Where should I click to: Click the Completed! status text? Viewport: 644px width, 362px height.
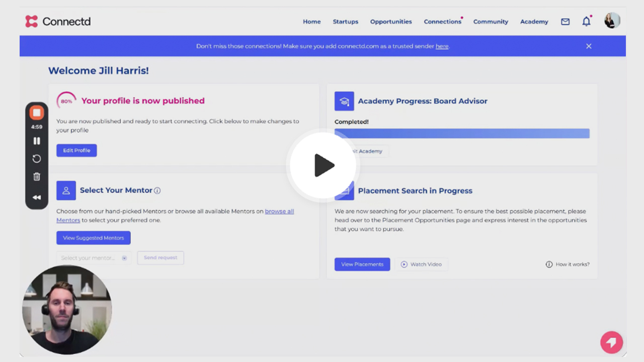tap(352, 122)
